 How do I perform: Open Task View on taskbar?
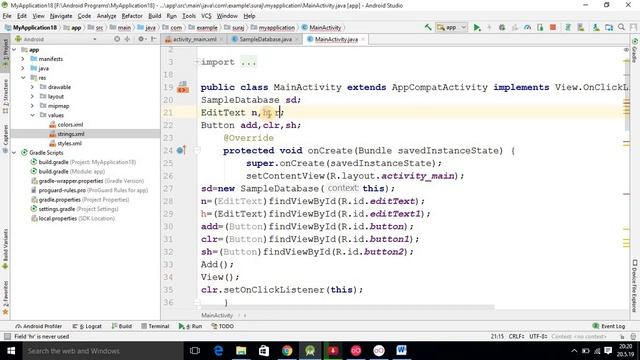[195, 351]
